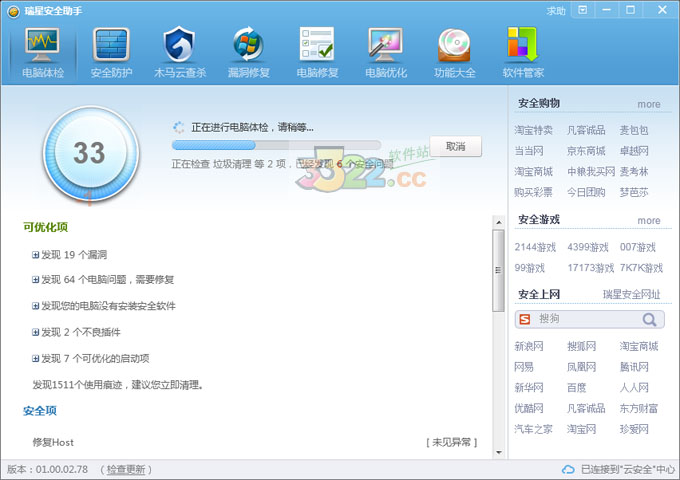Open 电脑修复 checklist icon
The width and height of the screenshot is (680, 480).
317,44
